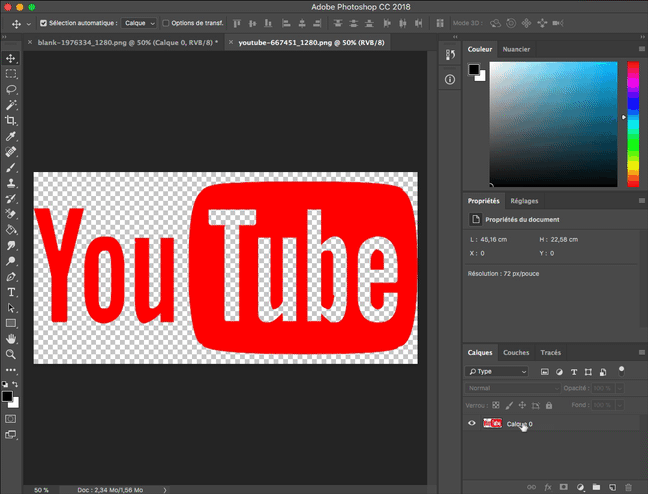Reset default foreground and background colors
648x494 pixels.
(5, 384)
